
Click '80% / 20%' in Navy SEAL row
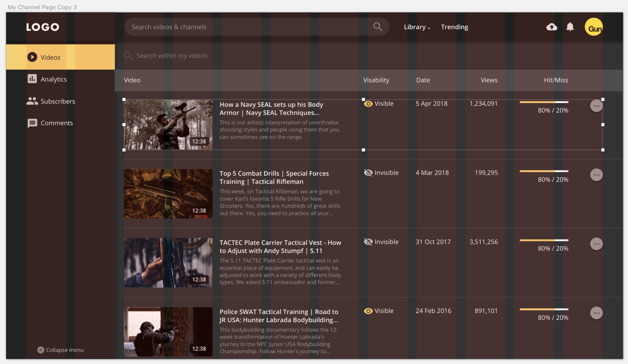point(553,110)
